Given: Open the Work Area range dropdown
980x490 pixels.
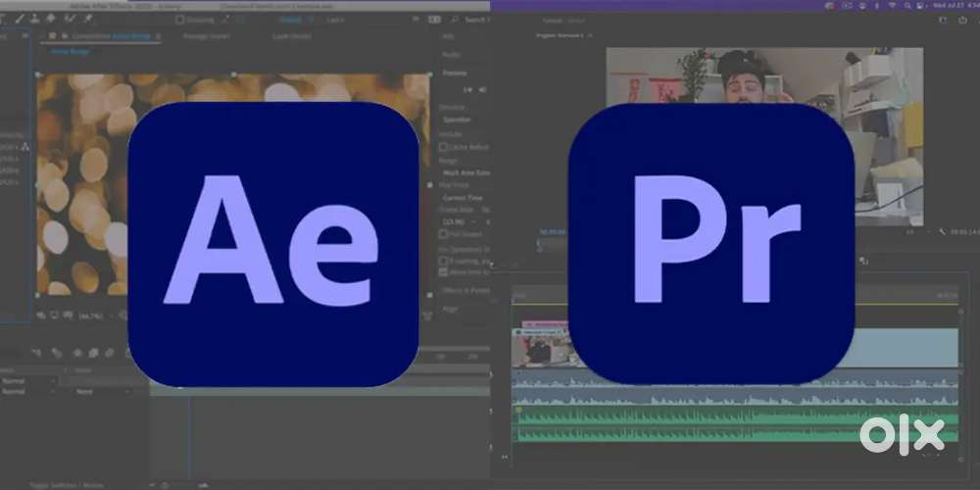Looking at the screenshot, I should coord(465,172).
